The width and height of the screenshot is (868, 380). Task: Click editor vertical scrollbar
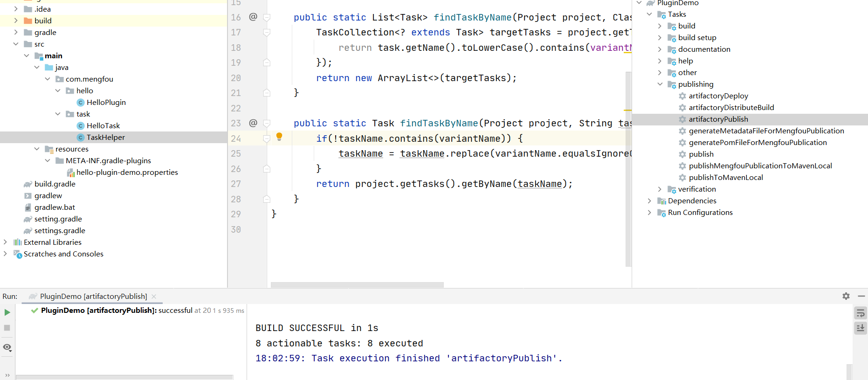pyautogui.click(x=628, y=169)
